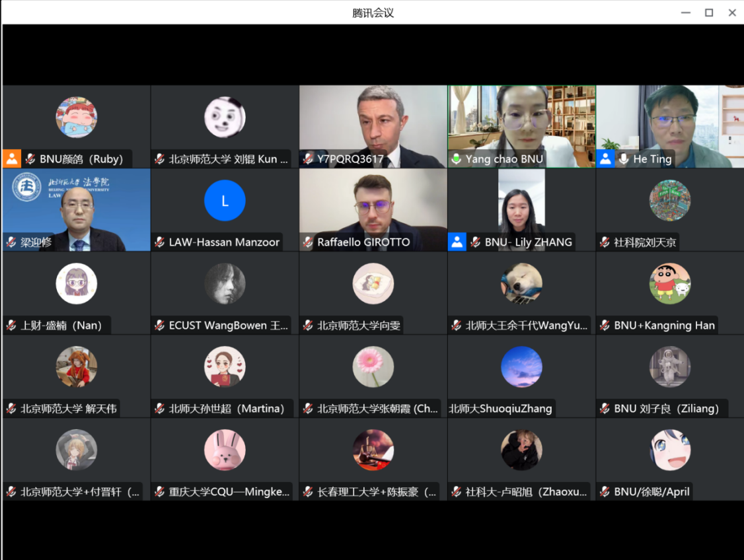Click the muted mic icon next to Raffaello GIROTTO

(x=308, y=242)
